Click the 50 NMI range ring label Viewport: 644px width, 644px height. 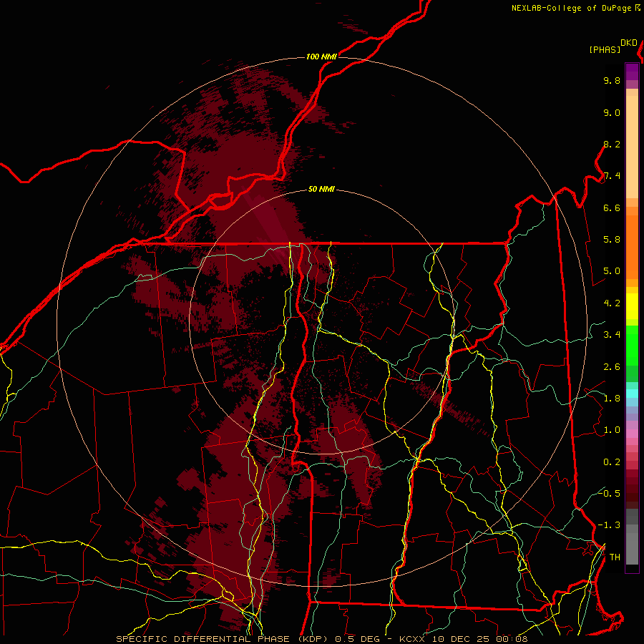(321, 189)
